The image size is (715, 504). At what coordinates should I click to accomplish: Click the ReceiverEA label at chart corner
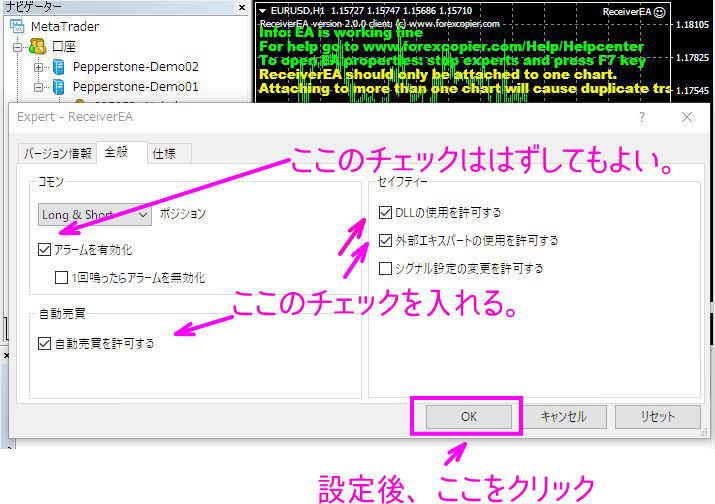click(627, 12)
